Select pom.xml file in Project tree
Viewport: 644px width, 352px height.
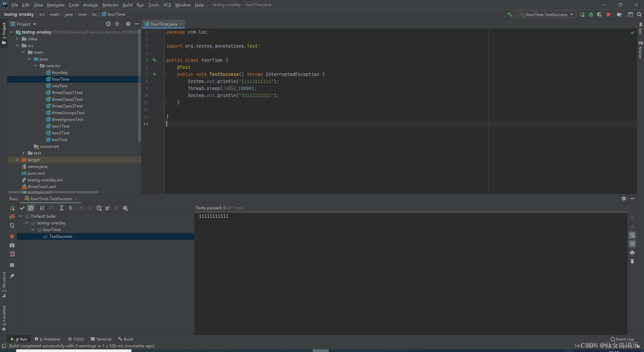36,173
